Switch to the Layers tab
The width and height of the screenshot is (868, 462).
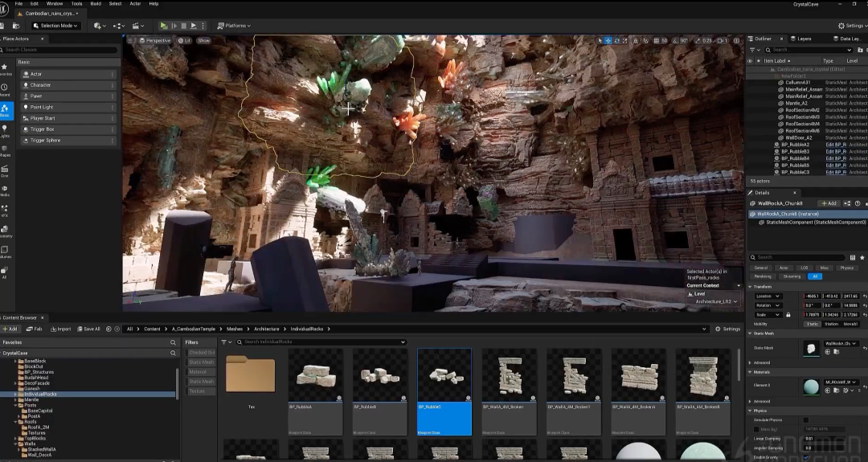pos(801,39)
